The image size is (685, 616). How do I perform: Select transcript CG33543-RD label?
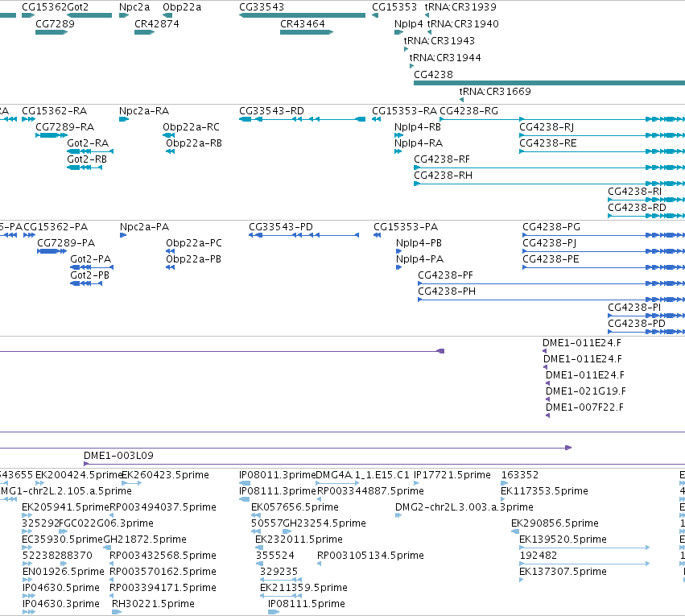click(x=271, y=111)
